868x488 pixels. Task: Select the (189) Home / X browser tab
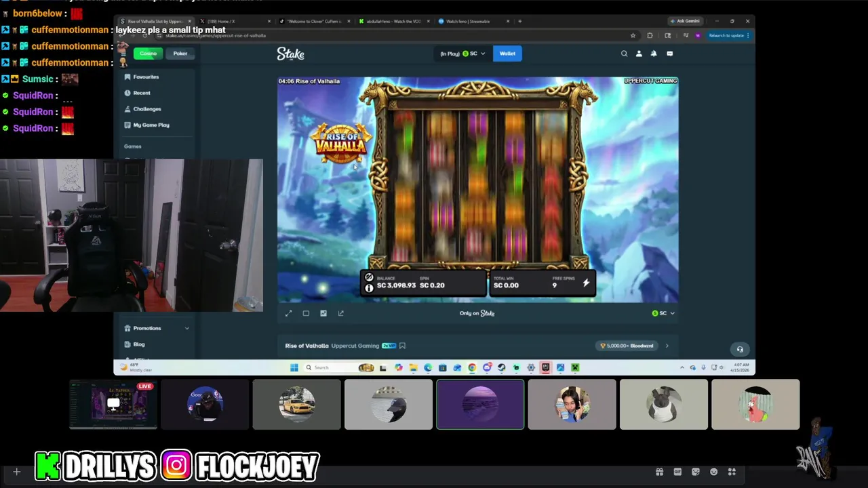pos(234,21)
